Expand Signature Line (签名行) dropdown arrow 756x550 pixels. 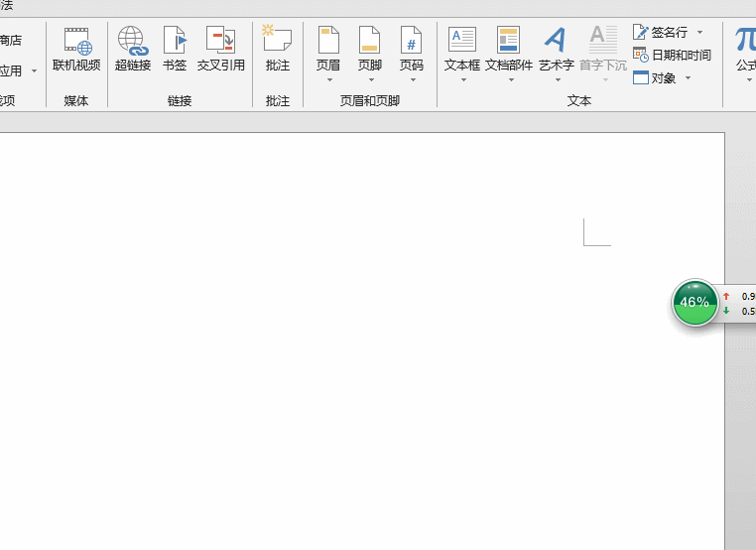point(699,33)
